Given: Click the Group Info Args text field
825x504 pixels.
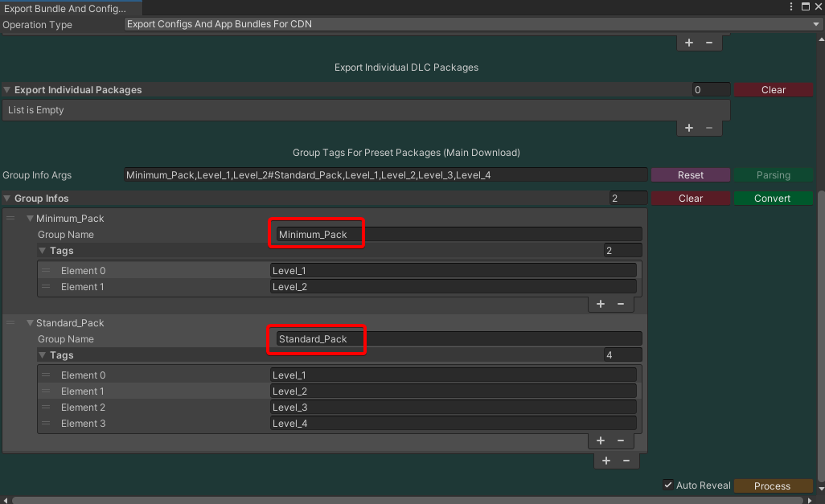Looking at the screenshot, I should [x=385, y=175].
